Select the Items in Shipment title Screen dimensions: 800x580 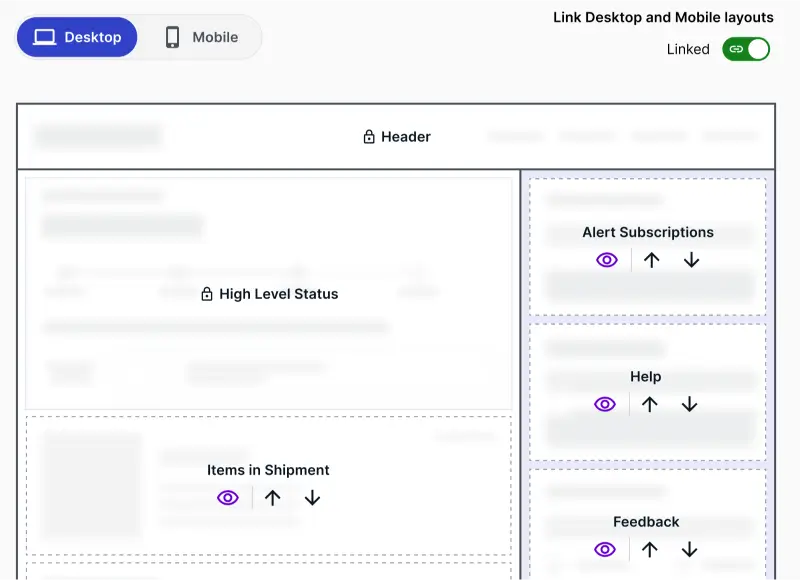click(268, 470)
